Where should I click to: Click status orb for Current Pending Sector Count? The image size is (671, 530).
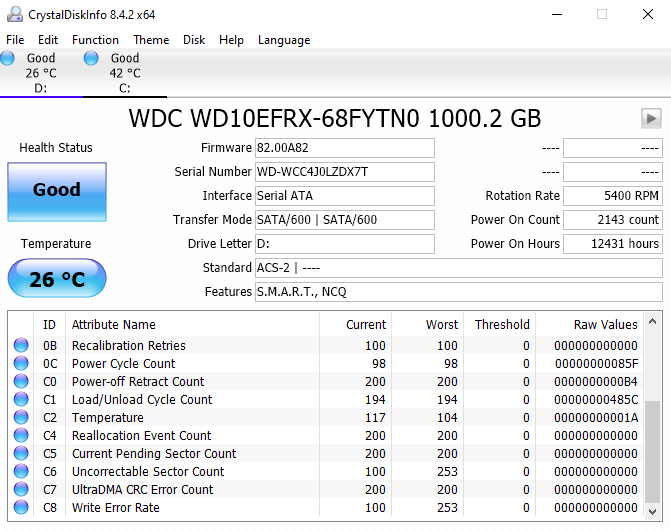pyautogui.click(x=21, y=453)
